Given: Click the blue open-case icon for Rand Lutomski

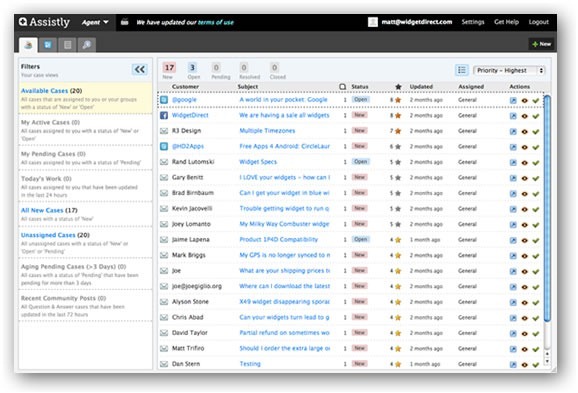Looking at the screenshot, I should click(513, 163).
